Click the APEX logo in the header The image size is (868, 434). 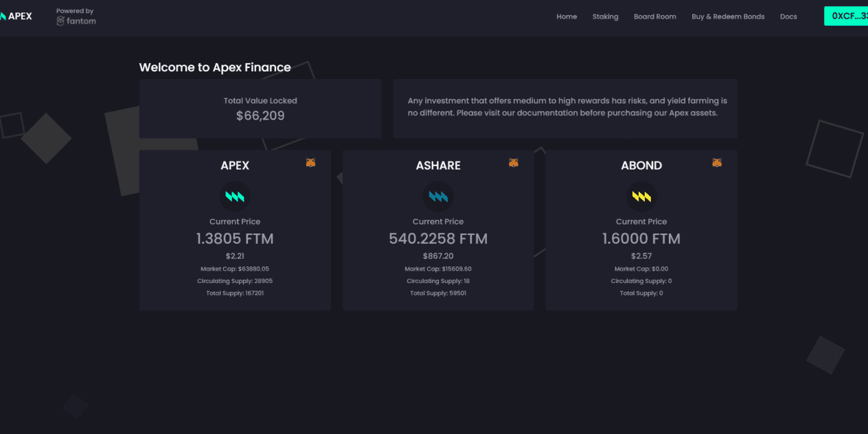click(x=15, y=16)
